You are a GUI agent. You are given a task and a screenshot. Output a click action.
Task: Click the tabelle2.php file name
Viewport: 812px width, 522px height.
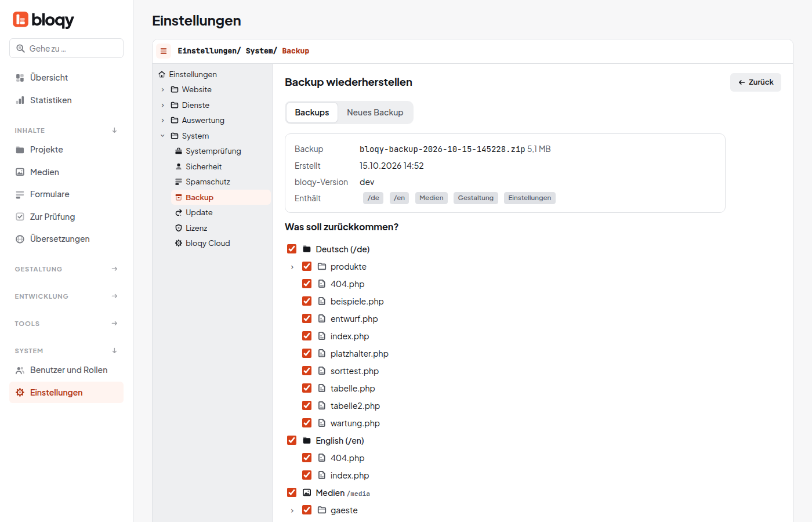coord(355,406)
